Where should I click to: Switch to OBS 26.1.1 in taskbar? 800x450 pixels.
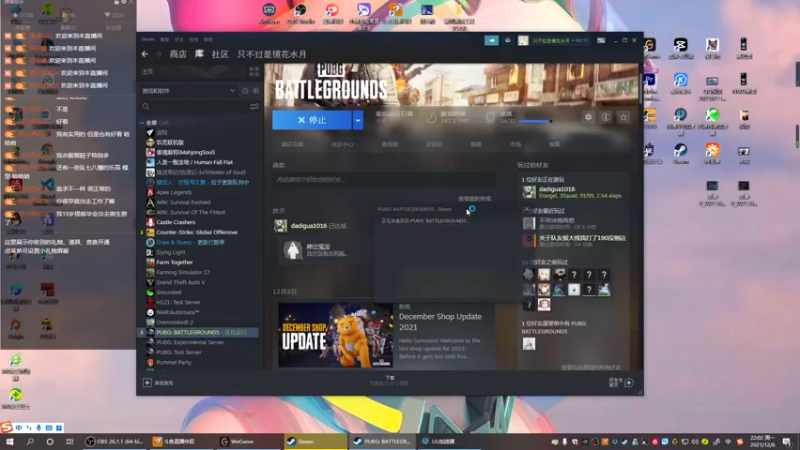pos(114,441)
